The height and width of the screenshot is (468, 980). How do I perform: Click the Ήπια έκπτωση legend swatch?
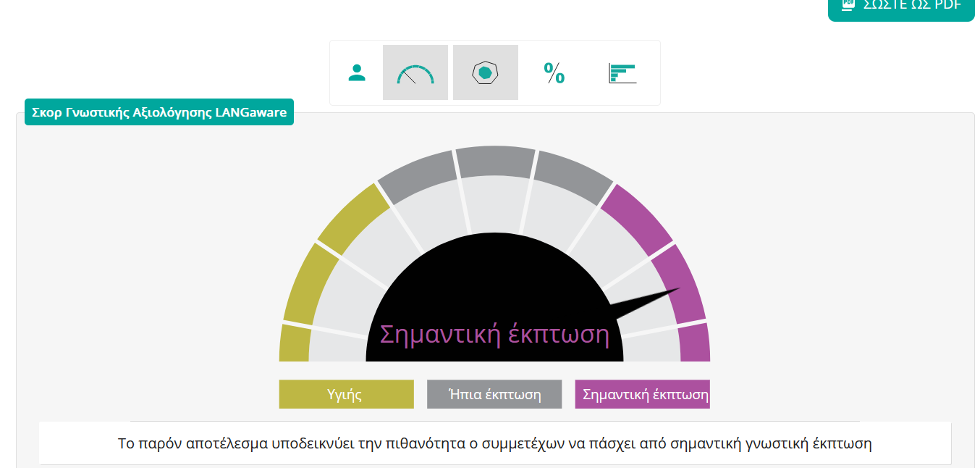point(494,394)
